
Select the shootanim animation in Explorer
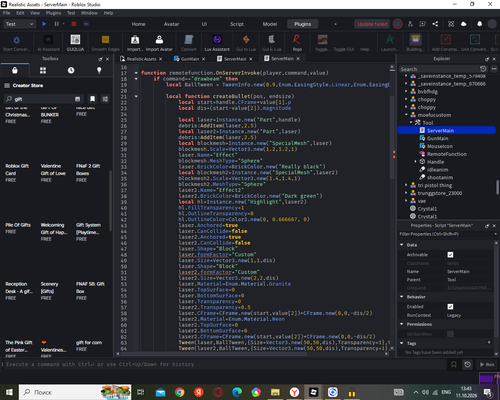tap(440, 177)
